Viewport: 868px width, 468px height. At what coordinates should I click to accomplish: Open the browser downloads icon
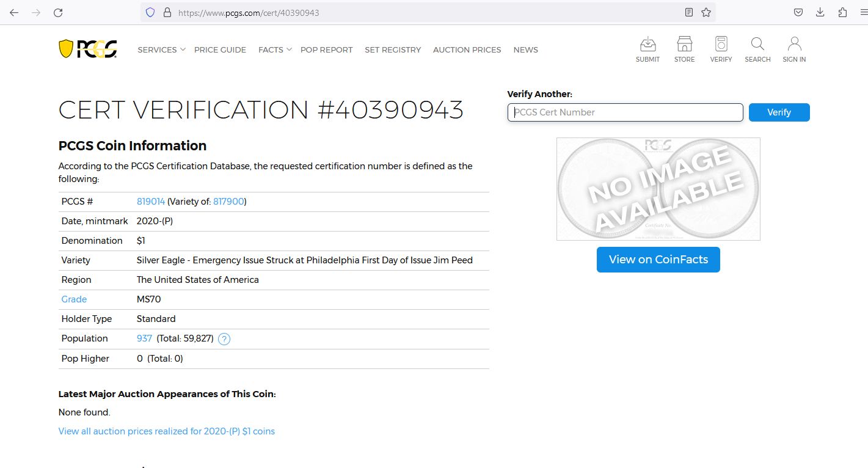820,12
